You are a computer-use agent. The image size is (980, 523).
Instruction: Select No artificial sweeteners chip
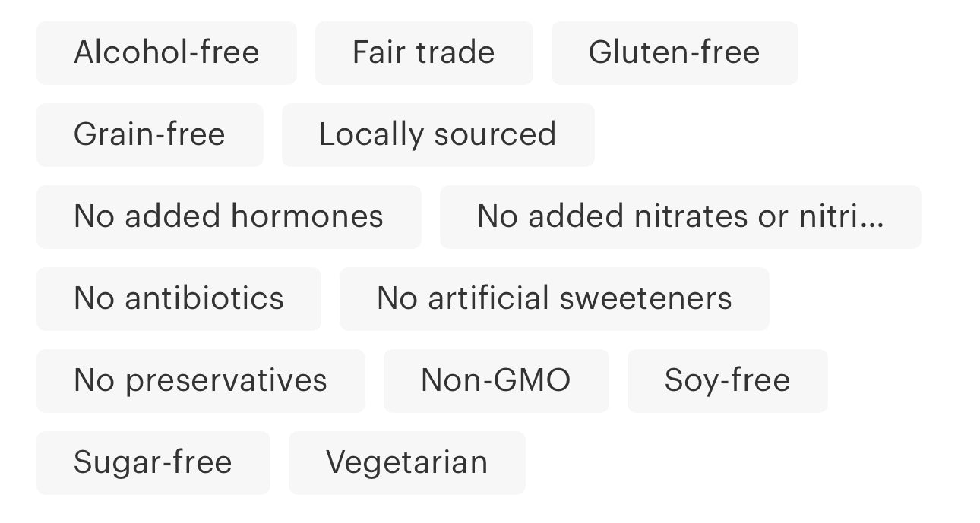tap(554, 299)
